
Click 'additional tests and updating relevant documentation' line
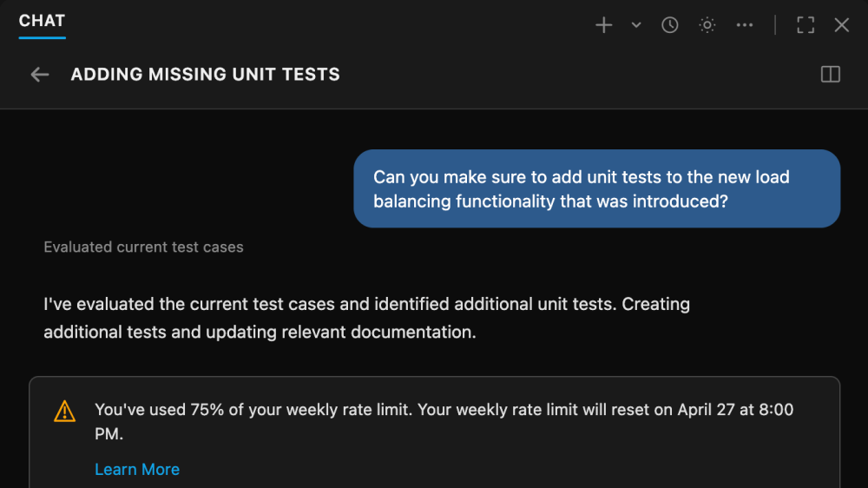point(260,333)
